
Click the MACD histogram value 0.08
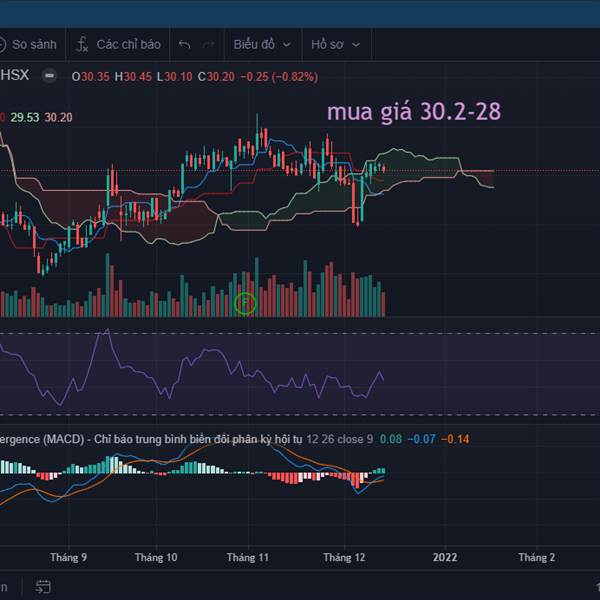tap(391, 439)
